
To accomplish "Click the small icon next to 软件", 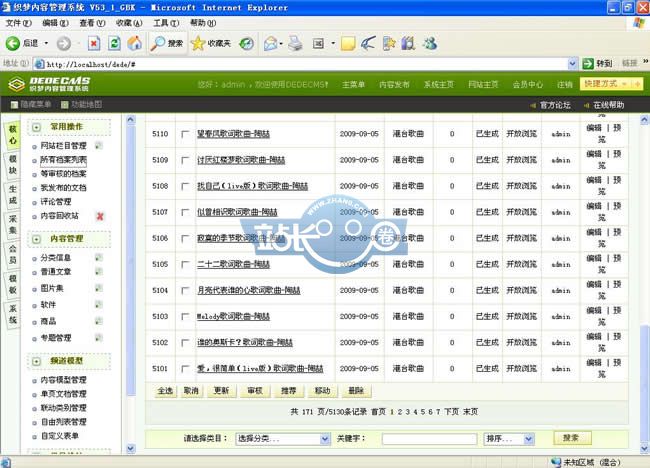I will pos(99,305).
